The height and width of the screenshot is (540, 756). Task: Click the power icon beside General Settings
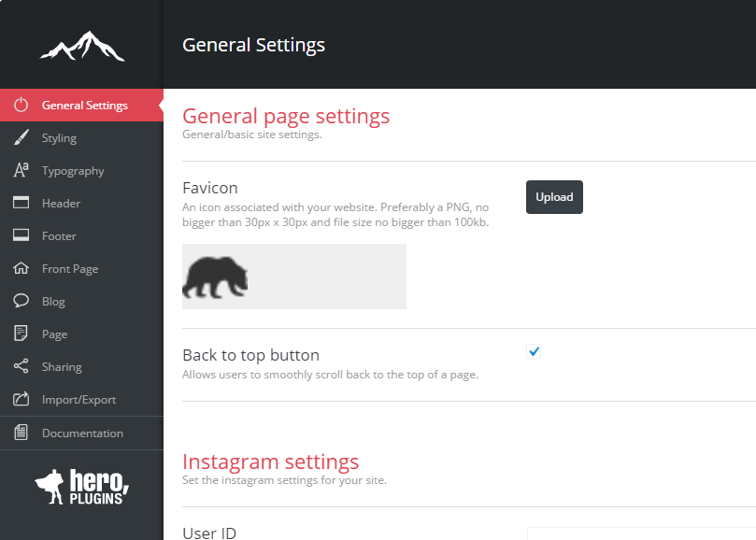(21, 106)
